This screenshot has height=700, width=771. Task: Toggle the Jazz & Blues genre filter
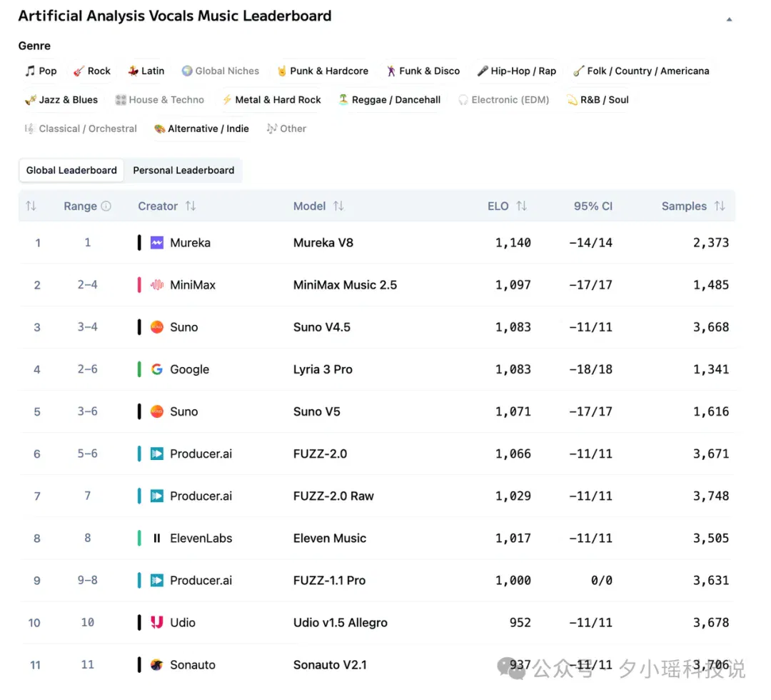(61, 100)
